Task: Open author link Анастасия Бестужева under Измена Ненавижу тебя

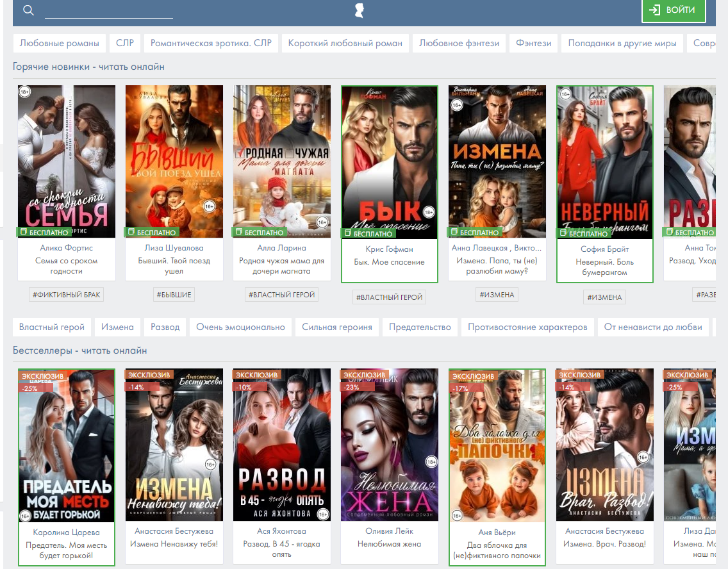Action: point(174,531)
